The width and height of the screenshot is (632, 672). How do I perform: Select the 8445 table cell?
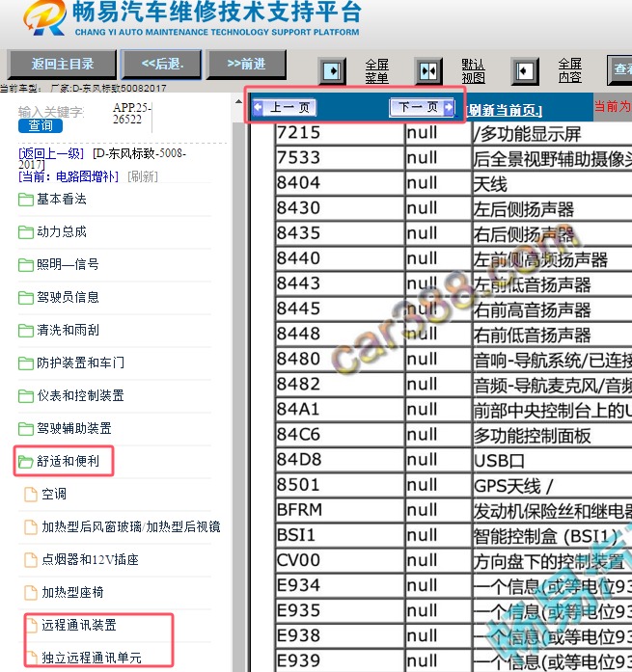(x=340, y=309)
